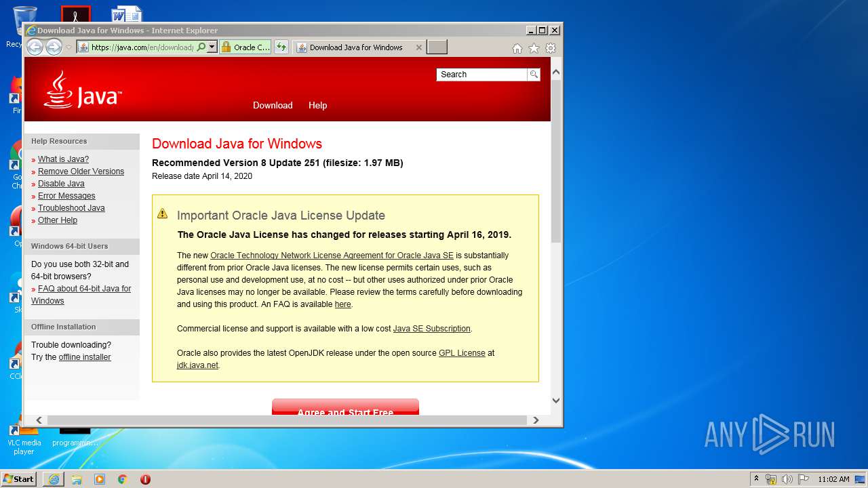Screen dimensions: 868x488
Task: Go forward with the browser Forward arrow
Action: [54, 47]
